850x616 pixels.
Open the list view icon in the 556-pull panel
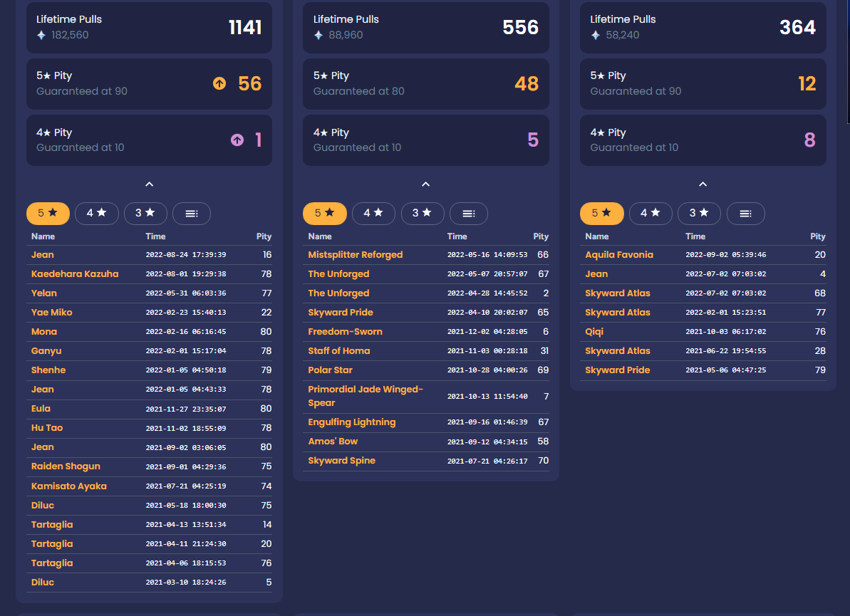coord(469,214)
